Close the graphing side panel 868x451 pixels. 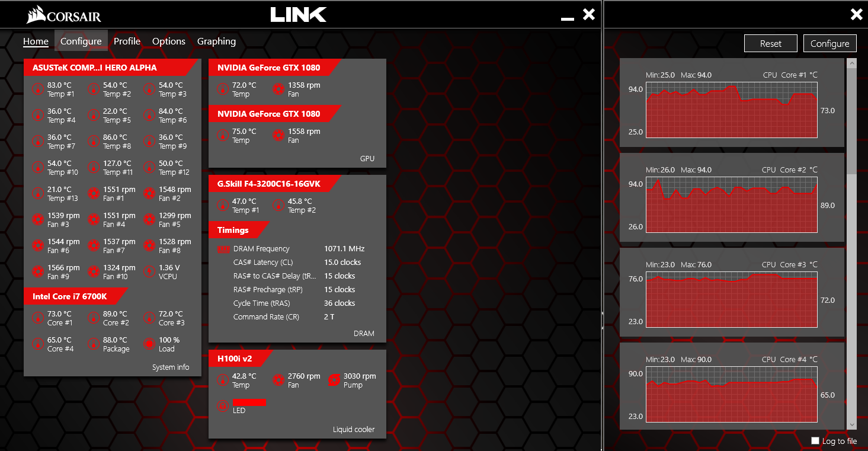point(856,15)
